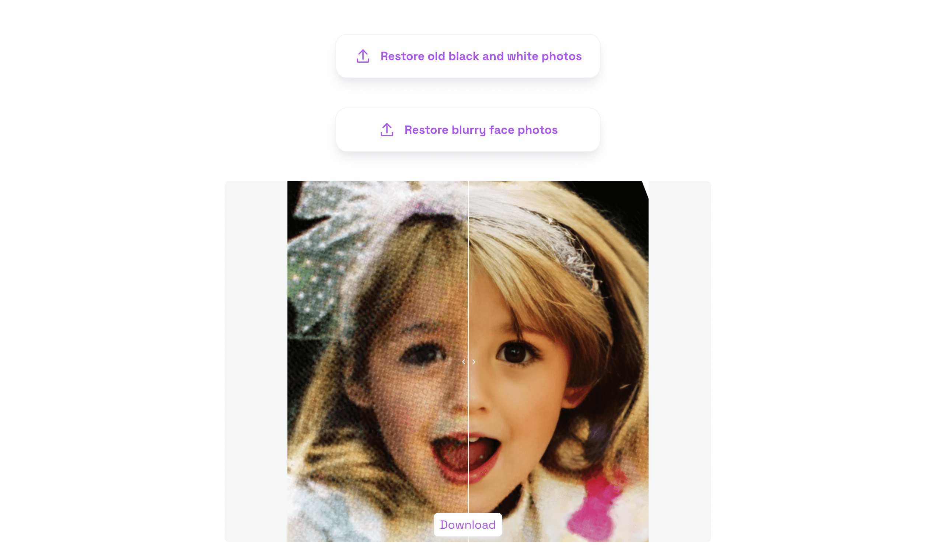Click the restored sharp half of the photo

point(558,361)
